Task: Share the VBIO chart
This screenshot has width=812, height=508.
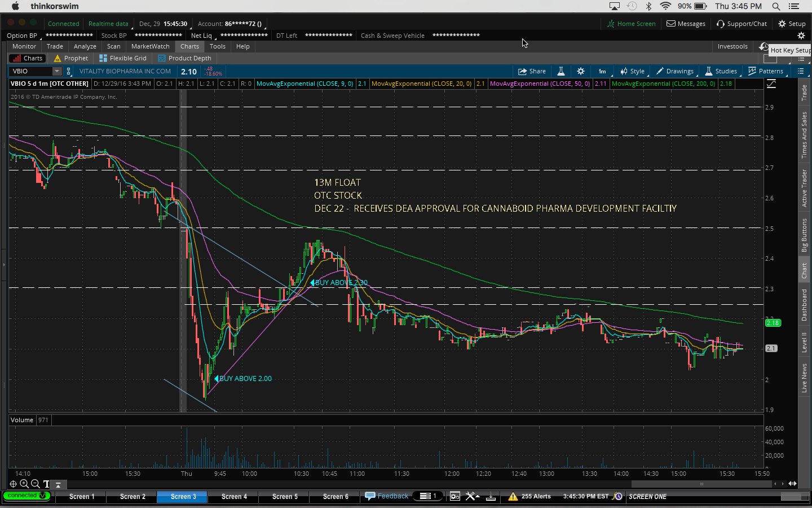Action: pyautogui.click(x=532, y=71)
